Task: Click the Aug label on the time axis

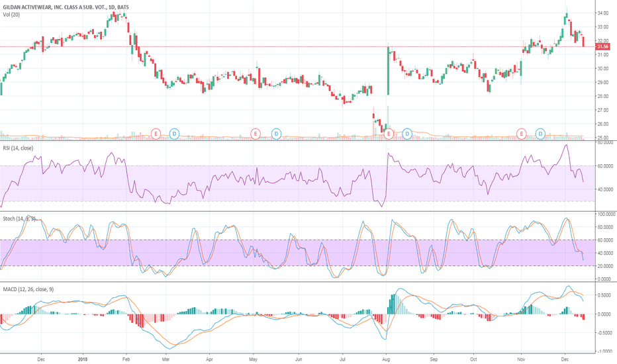Action: click(386, 359)
